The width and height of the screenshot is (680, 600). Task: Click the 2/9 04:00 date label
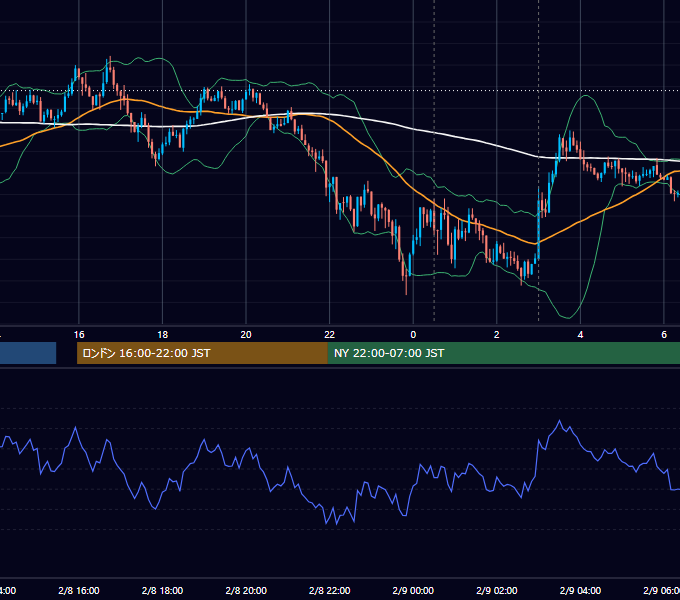(580, 590)
